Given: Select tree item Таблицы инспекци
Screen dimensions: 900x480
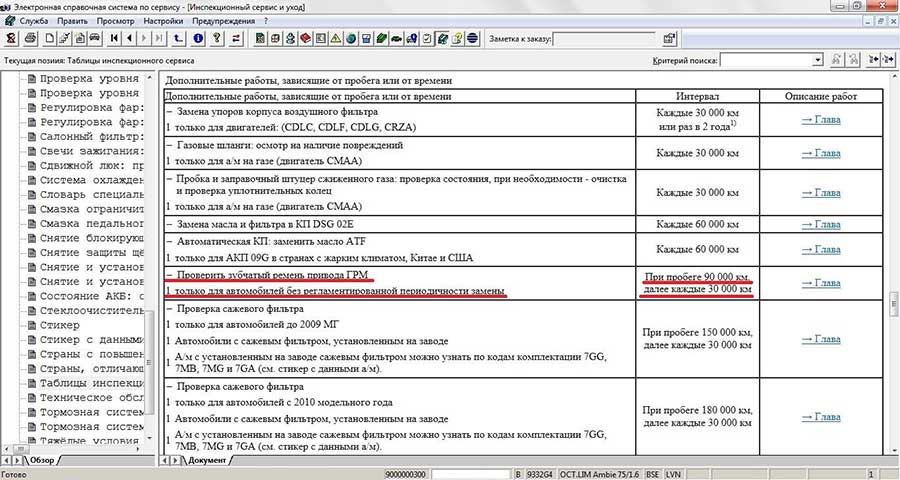Looking at the screenshot, I should [x=92, y=383].
